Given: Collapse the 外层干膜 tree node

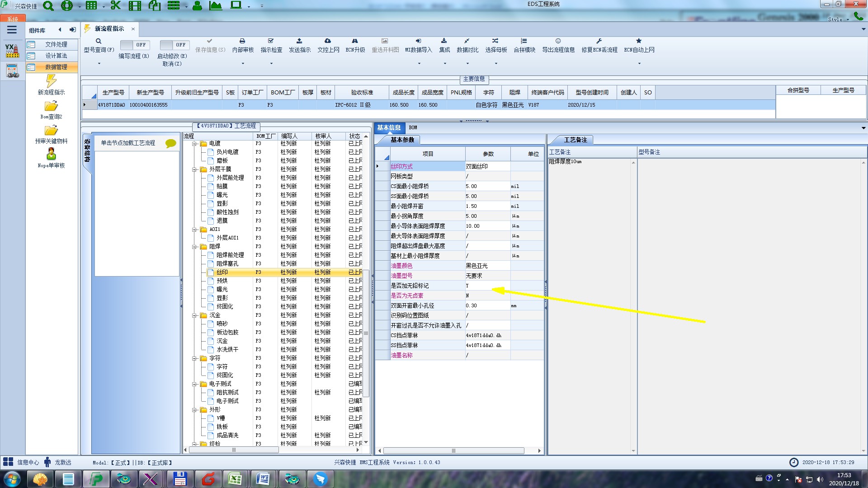Looking at the screenshot, I should 195,169.
